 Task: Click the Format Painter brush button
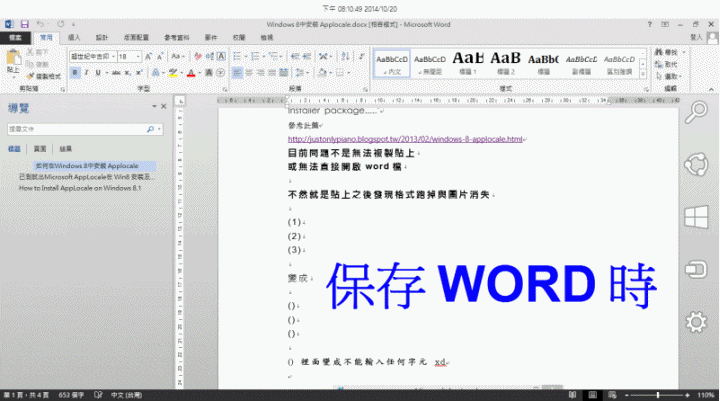44,76
